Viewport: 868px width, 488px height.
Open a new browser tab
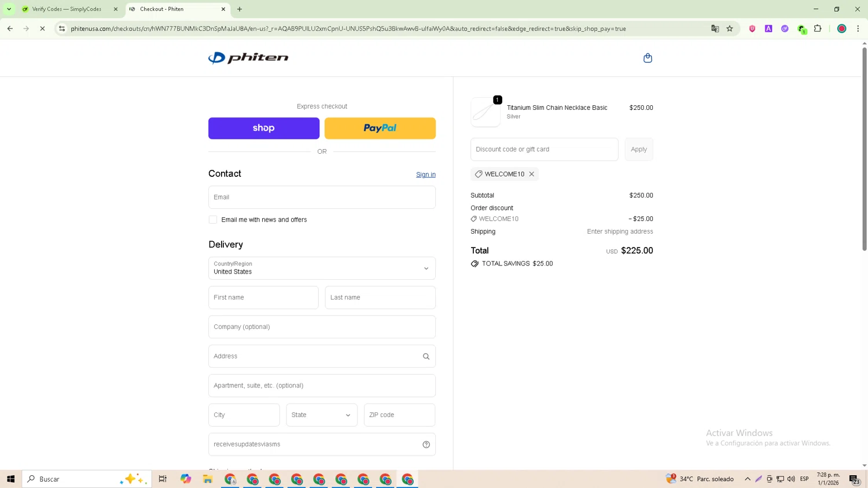click(x=240, y=9)
